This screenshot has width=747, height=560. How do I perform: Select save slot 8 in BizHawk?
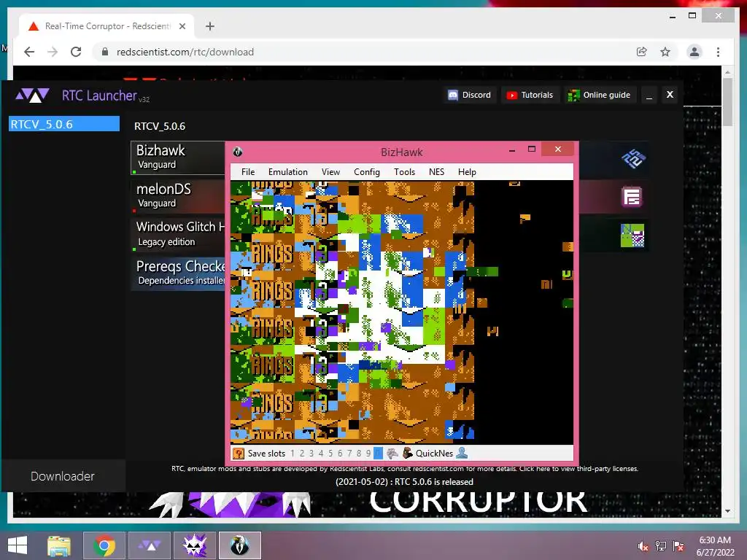click(x=359, y=454)
